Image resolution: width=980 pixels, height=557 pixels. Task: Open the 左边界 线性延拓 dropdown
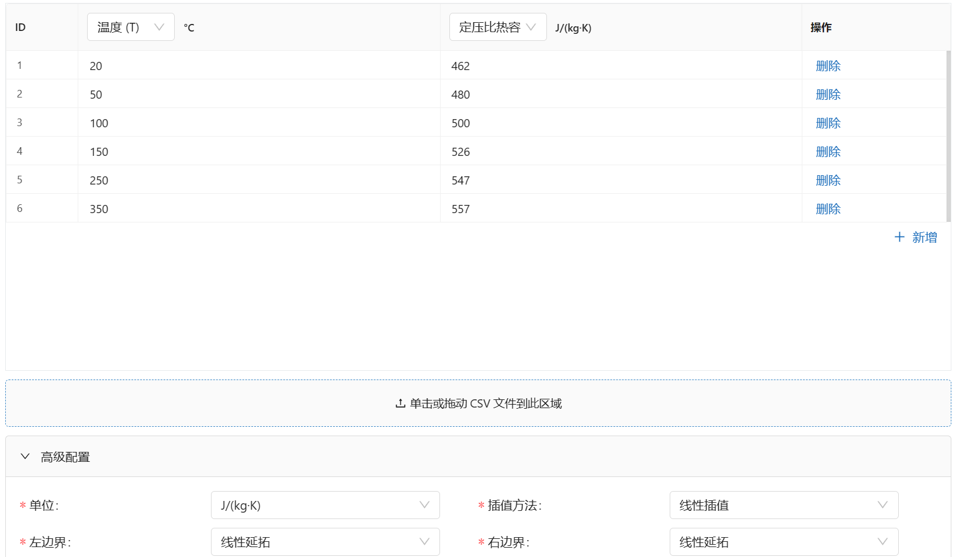(x=325, y=542)
